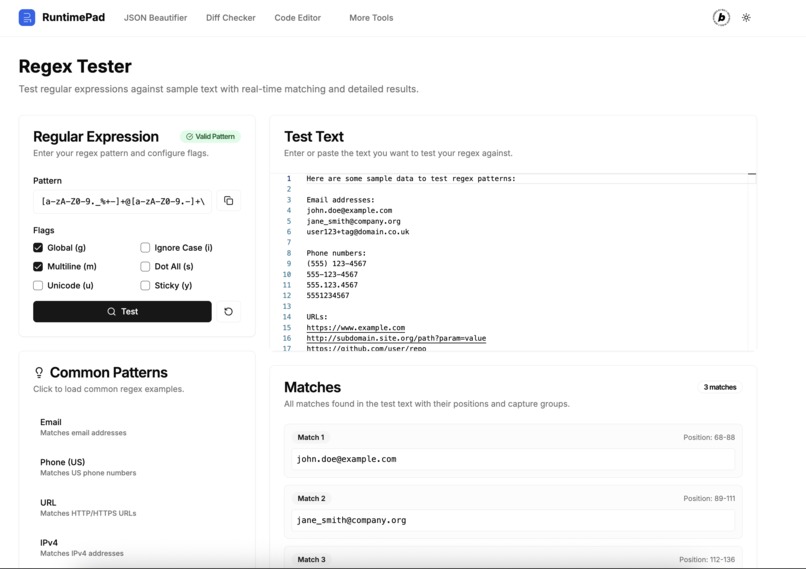This screenshot has height=569, width=806.
Task: Click the https://www.example.com line in test text
Action: pyautogui.click(x=356, y=327)
